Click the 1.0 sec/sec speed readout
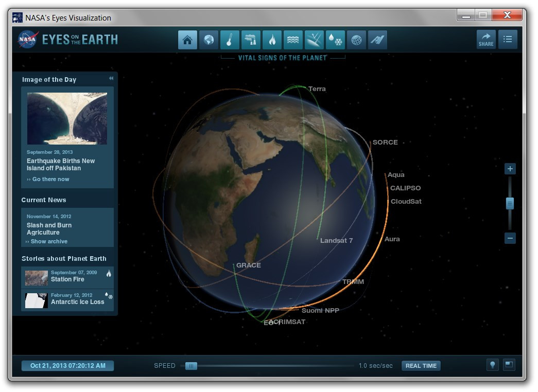Viewport: 538px width, 392px height. (x=375, y=366)
